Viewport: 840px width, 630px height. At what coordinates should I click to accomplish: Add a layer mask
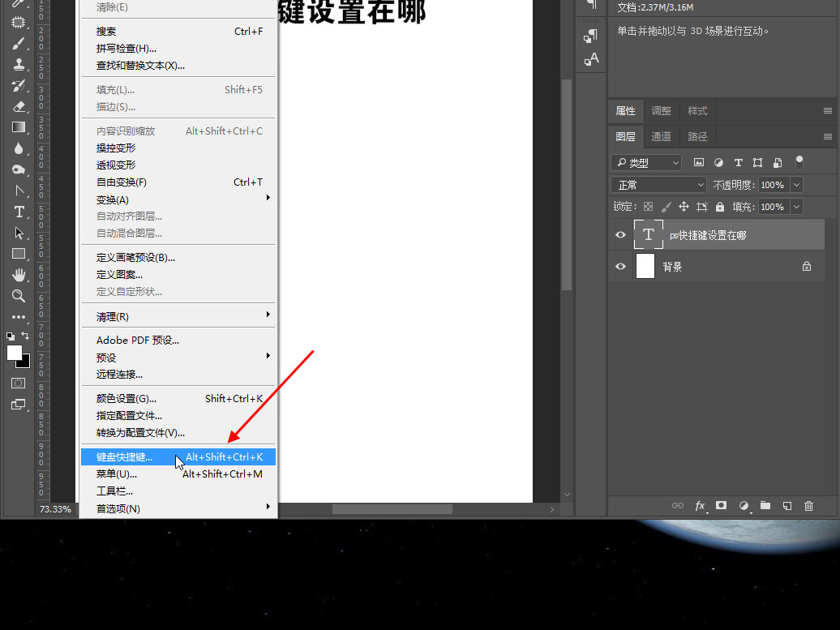pyautogui.click(x=721, y=505)
